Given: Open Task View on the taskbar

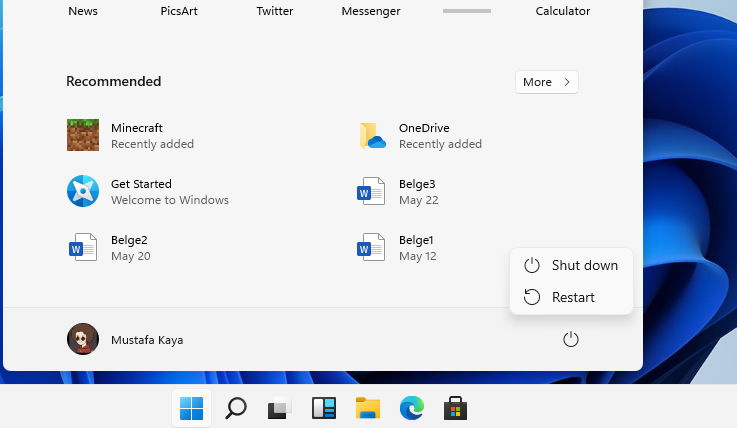Looking at the screenshot, I should coord(279,408).
